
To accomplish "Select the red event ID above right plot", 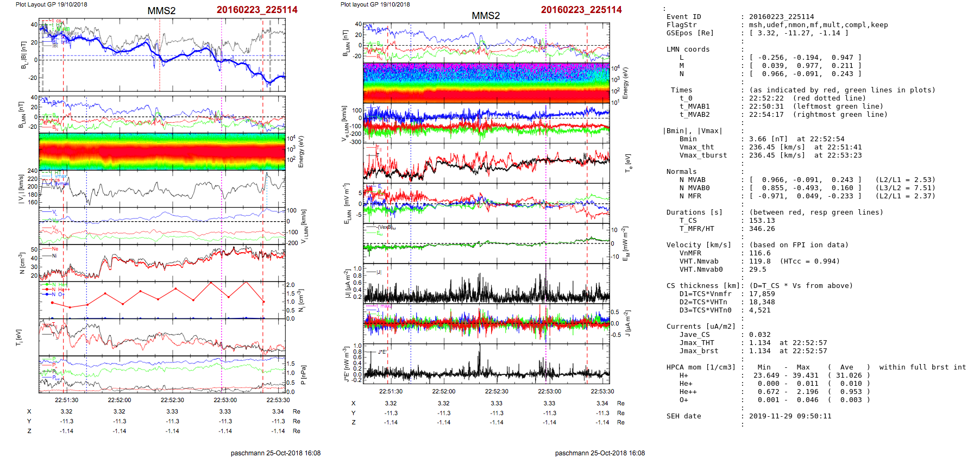I will click(581, 10).
